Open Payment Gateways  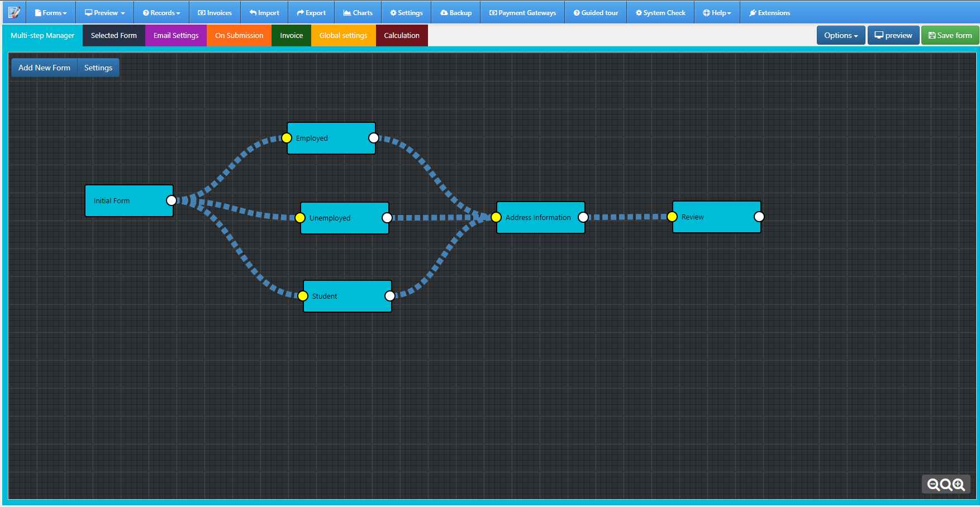[x=522, y=12]
